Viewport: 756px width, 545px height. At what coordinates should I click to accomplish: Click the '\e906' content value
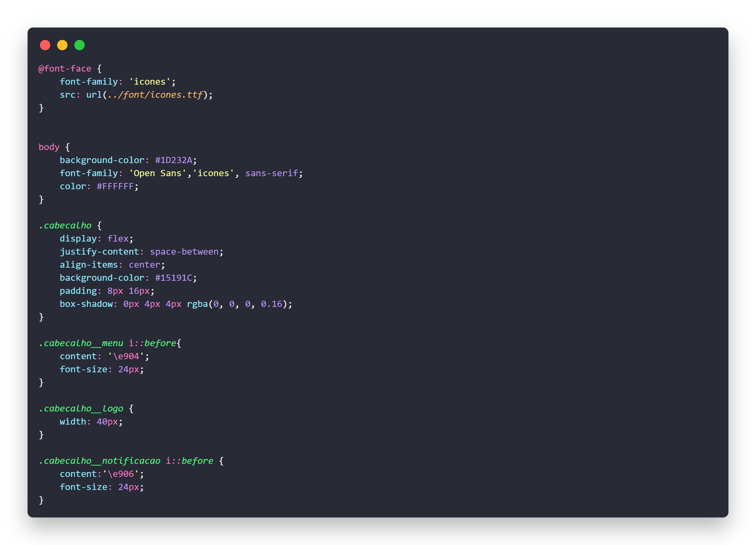point(120,474)
